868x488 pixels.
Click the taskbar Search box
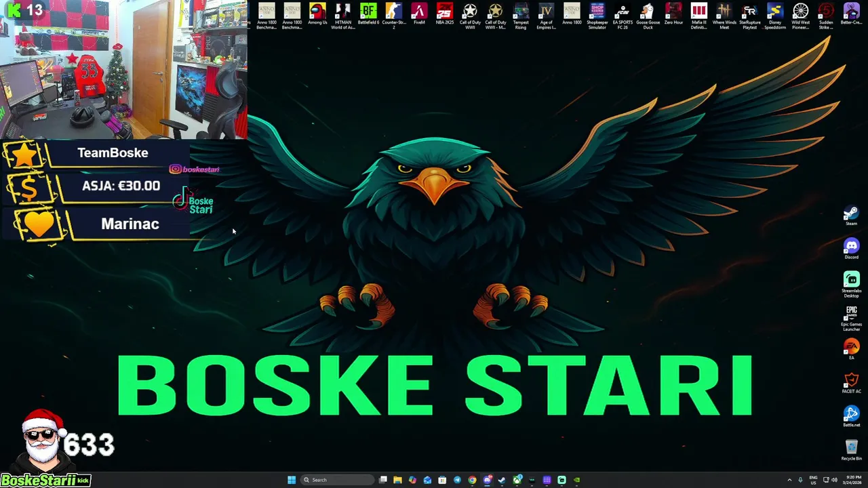(337, 480)
